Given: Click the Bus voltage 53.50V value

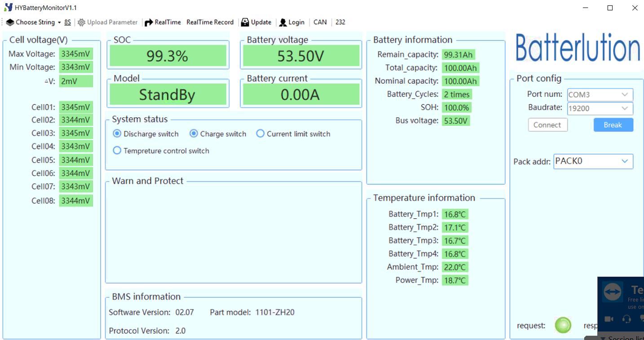Looking at the screenshot, I should tap(456, 121).
